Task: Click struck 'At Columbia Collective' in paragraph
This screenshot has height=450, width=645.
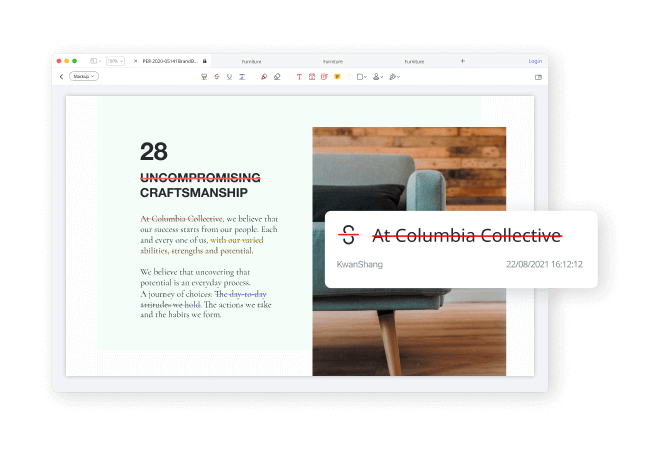Action: click(181, 218)
